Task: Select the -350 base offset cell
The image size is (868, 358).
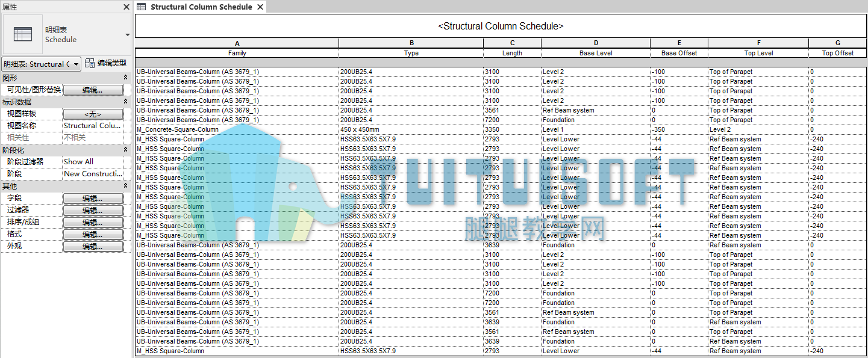Action: coord(679,129)
